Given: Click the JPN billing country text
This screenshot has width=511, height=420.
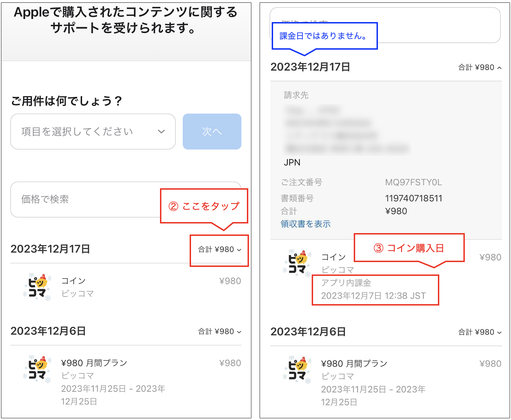Looking at the screenshot, I should 292,162.
